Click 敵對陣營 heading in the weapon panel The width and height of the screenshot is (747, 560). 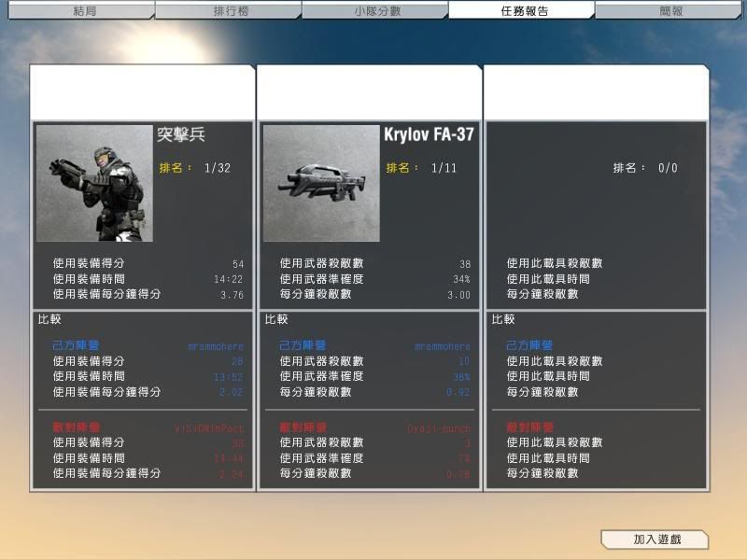[x=305, y=427]
